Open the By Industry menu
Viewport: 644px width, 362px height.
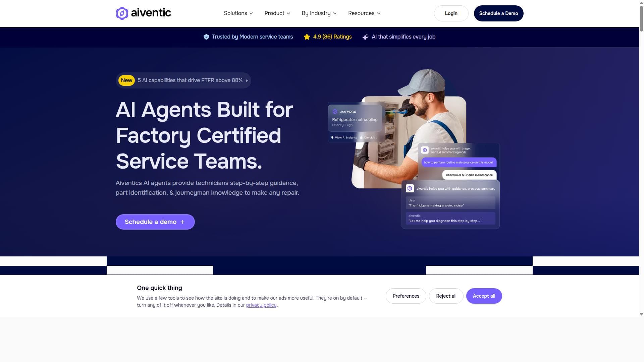319,13
